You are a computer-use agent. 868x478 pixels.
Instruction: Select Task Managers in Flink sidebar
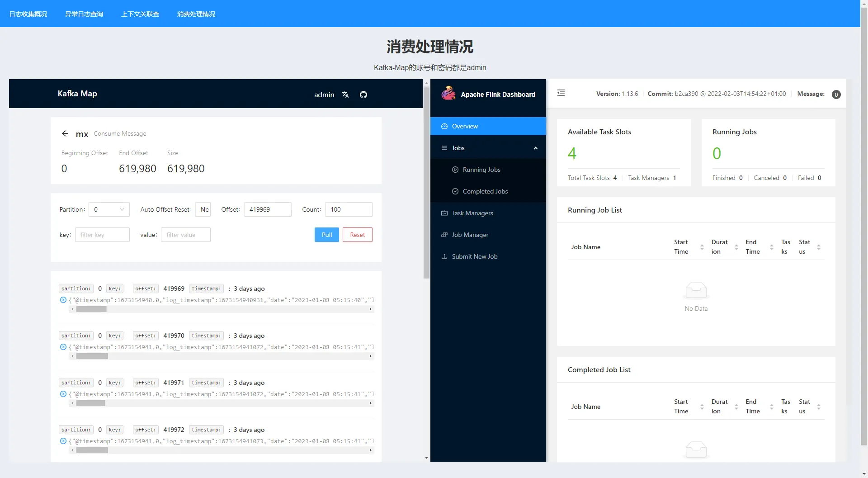(x=472, y=213)
